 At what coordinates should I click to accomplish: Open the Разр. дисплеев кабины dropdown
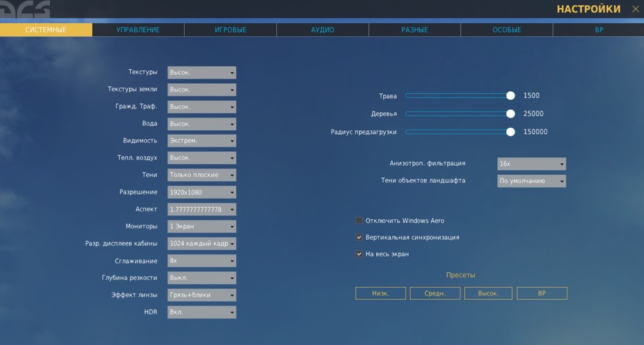click(x=202, y=243)
